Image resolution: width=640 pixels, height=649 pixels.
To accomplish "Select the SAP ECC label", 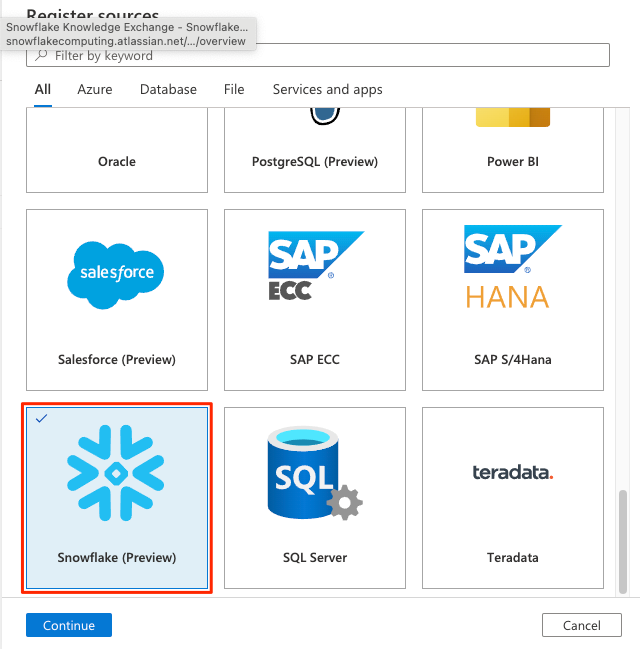I will 315,360.
